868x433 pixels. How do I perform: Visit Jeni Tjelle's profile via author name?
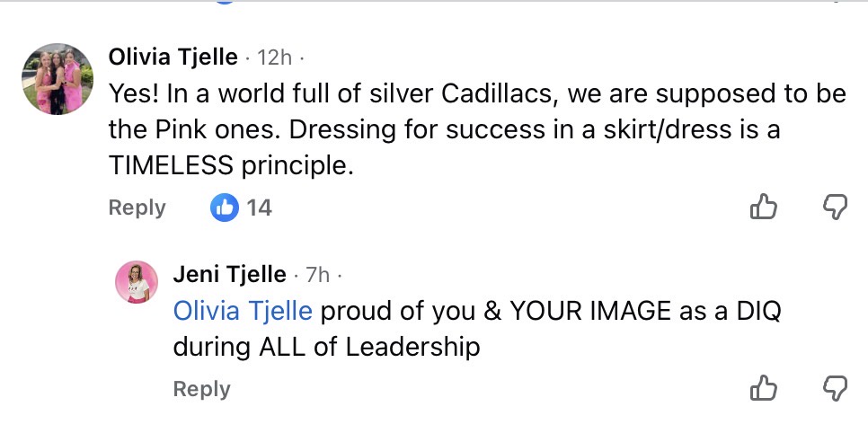point(229,274)
